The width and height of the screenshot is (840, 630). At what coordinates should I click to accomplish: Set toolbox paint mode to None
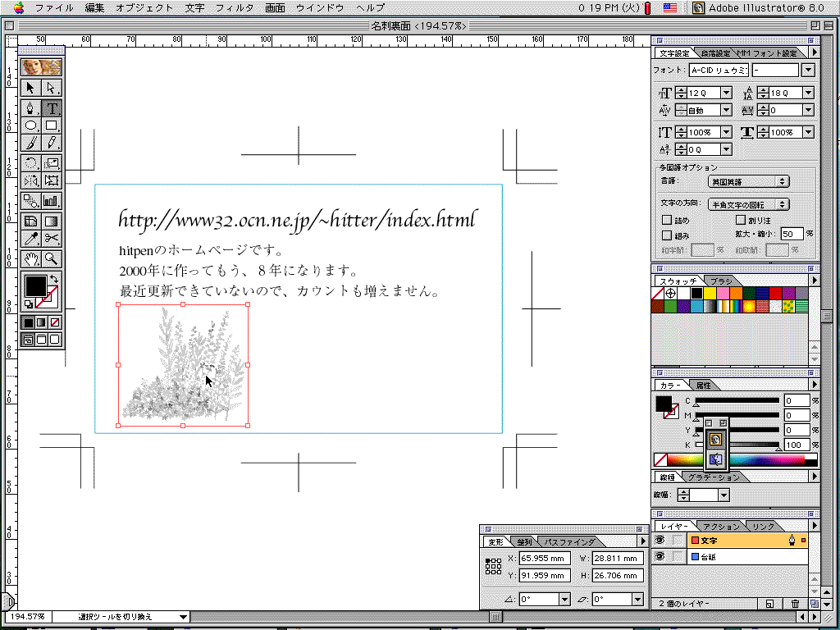(55, 322)
